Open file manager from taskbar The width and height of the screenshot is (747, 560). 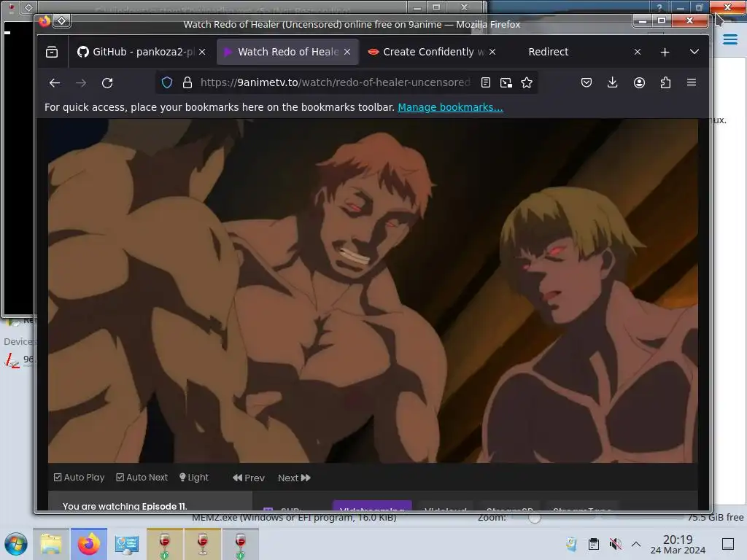coord(51,544)
